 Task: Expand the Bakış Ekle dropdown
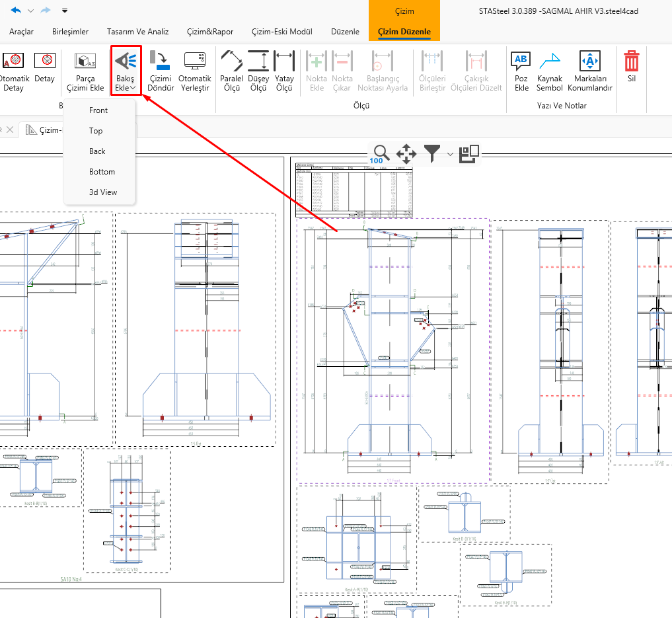pos(133,88)
